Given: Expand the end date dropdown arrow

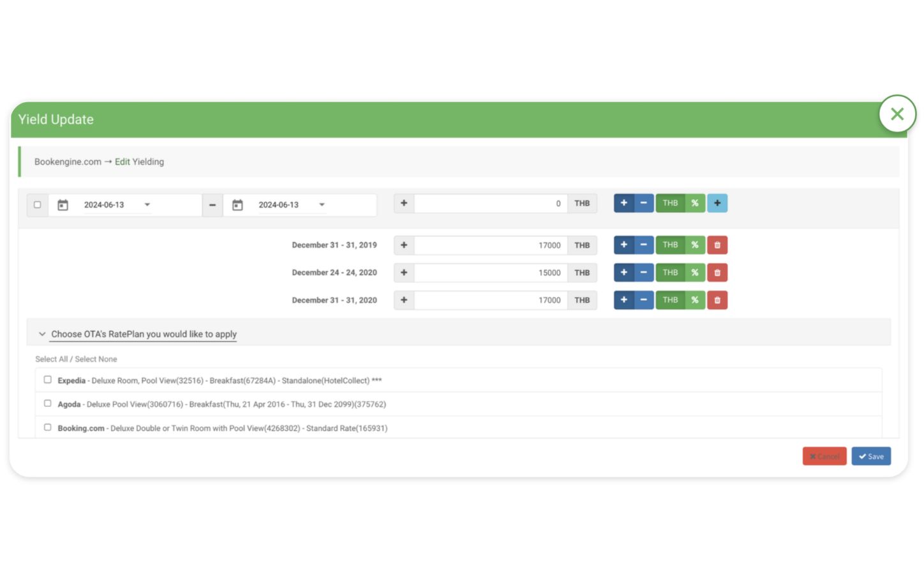Looking at the screenshot, I should point(322,205).
